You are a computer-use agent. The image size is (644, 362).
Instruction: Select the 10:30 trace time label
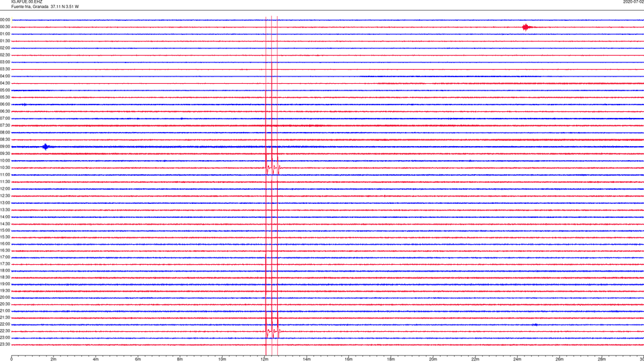(5, 168)
